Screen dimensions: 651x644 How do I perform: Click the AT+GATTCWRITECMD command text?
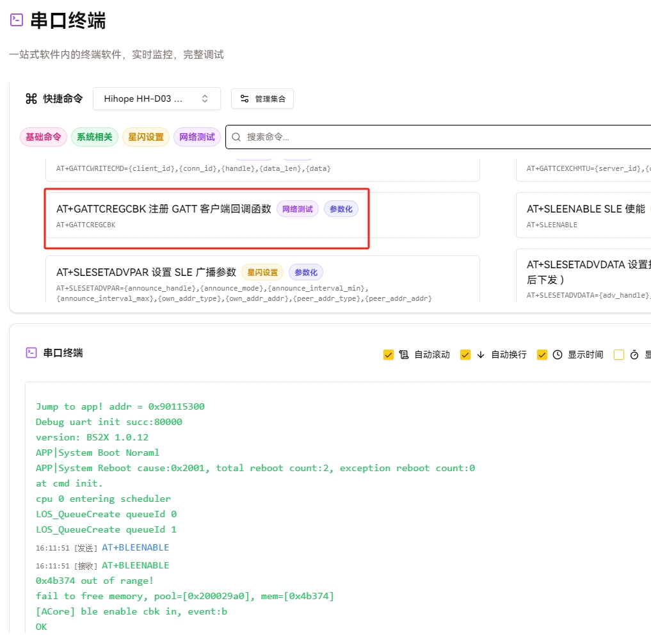(x=193, y=168)
